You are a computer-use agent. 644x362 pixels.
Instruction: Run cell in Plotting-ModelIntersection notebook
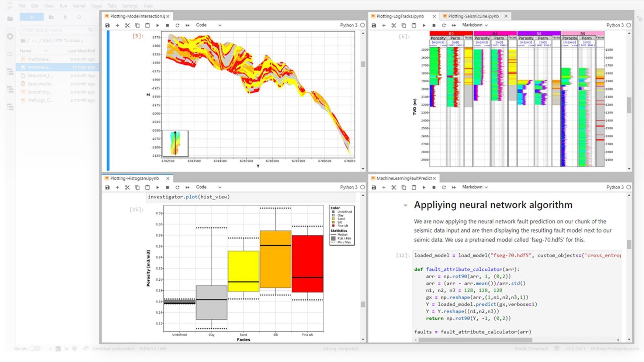[x=157, y=25]
